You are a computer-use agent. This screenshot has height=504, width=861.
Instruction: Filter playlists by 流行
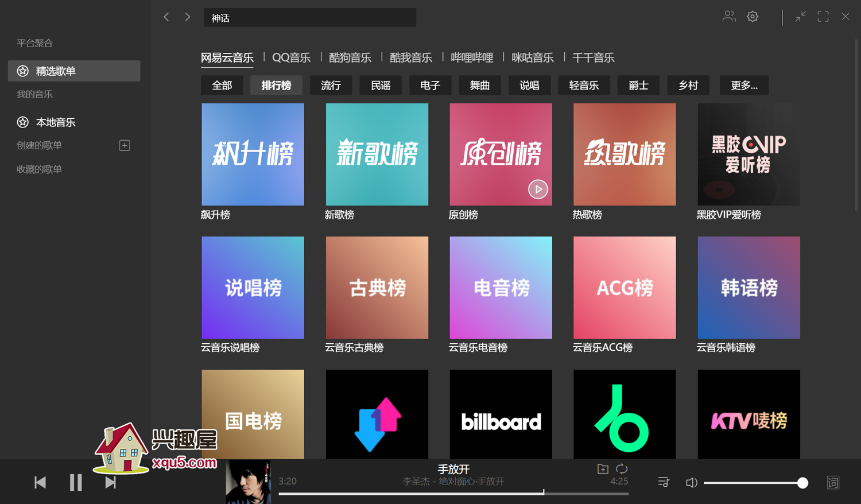331,86
